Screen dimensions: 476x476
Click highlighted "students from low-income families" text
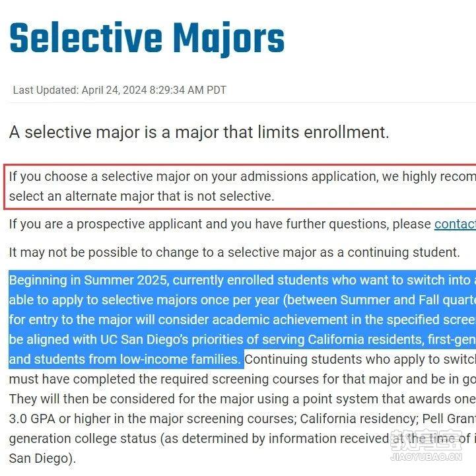[x=137, y=359]
